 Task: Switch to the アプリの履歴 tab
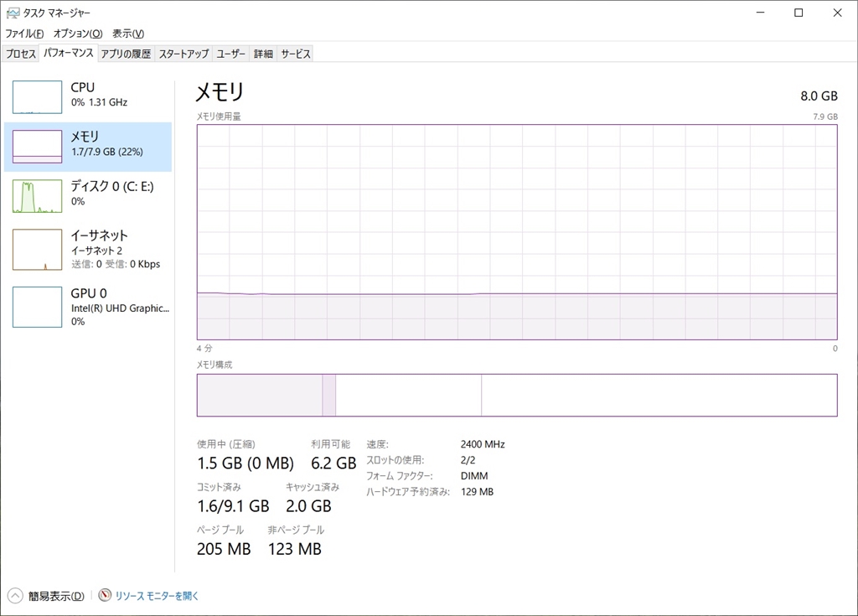(x=126, y=54)
